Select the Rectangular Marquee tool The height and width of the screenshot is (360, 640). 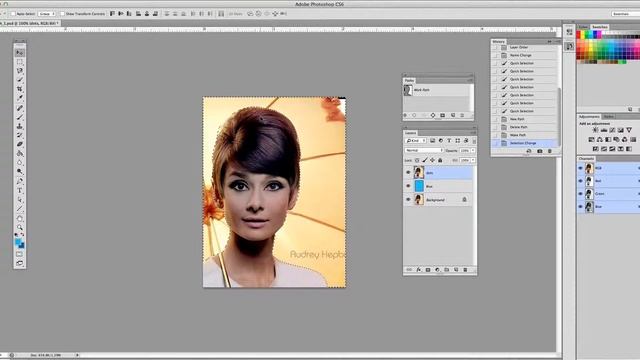click(20, 62)
